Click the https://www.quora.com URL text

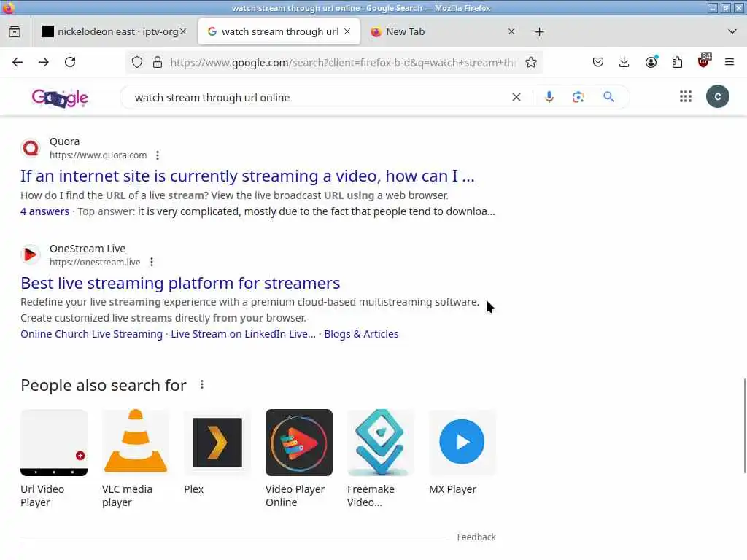tap(98, 155)
